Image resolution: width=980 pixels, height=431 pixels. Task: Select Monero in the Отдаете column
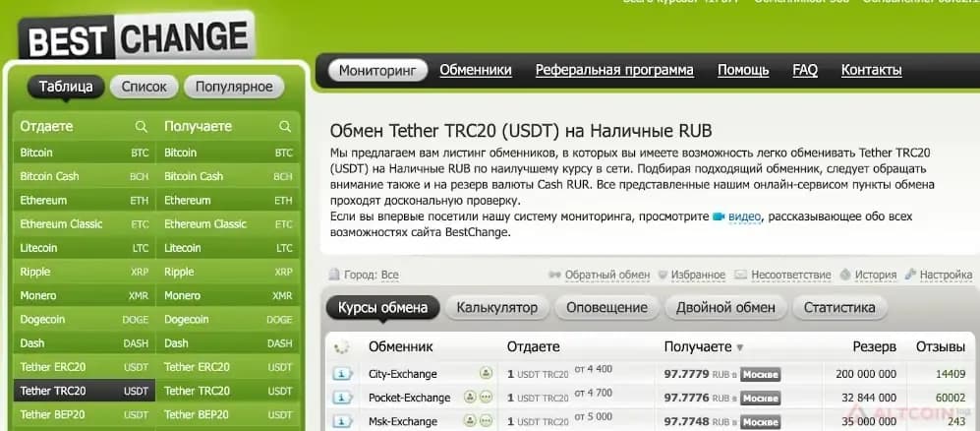(x=84, y=295)
